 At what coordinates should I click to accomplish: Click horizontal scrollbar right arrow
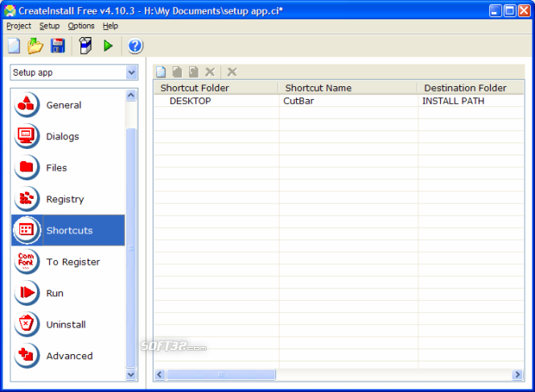click(x=517, y=374)
